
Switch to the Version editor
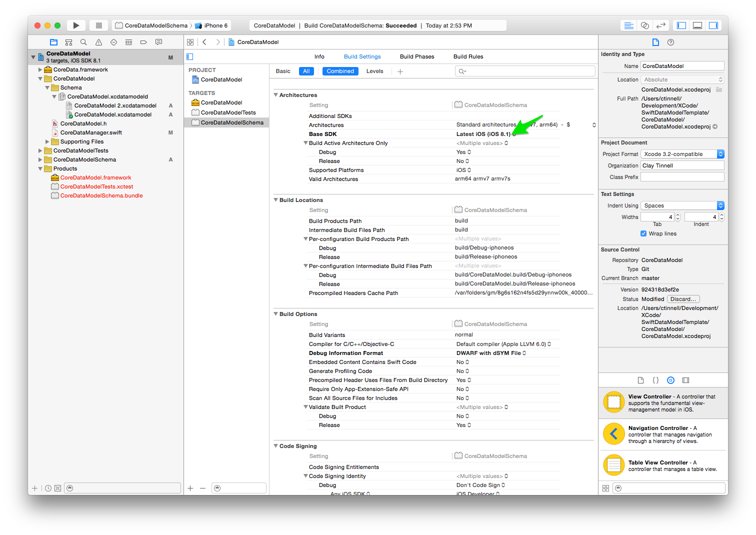tap(661, 25)
